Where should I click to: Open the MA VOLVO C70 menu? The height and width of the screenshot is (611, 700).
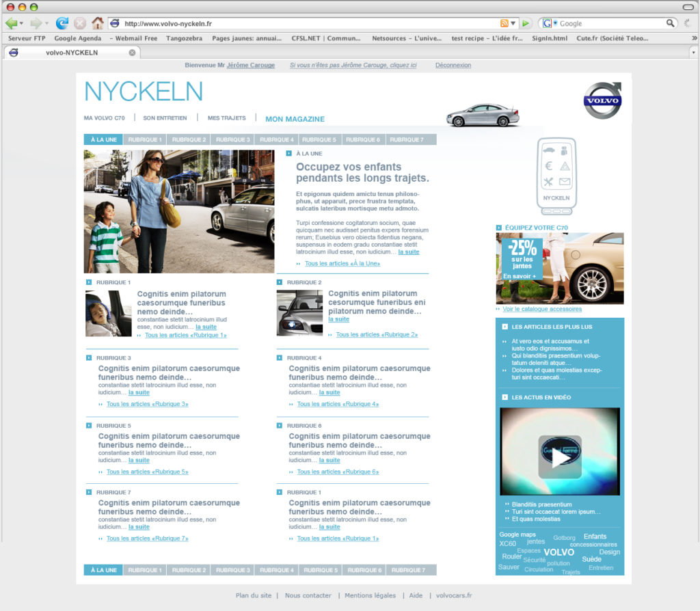[x=105, y=118]
